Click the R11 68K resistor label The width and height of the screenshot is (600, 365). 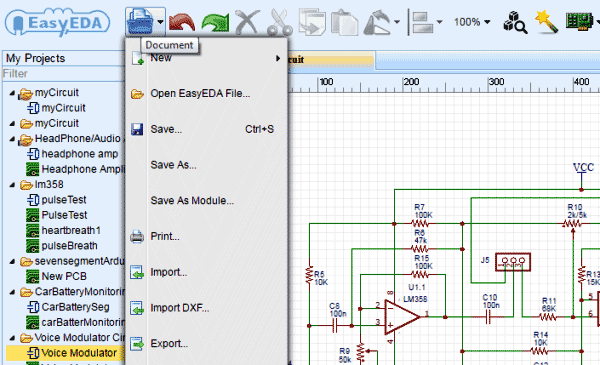tap(549, 305)
